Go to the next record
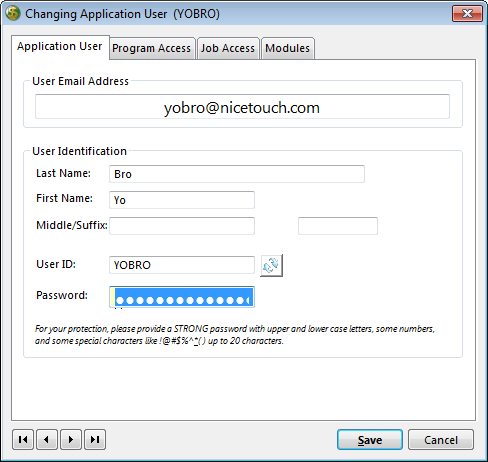 pos(71,440)
